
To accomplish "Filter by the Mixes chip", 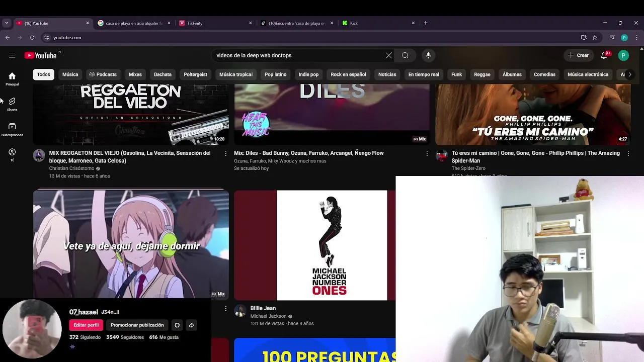I will click(x=135, y=74).
